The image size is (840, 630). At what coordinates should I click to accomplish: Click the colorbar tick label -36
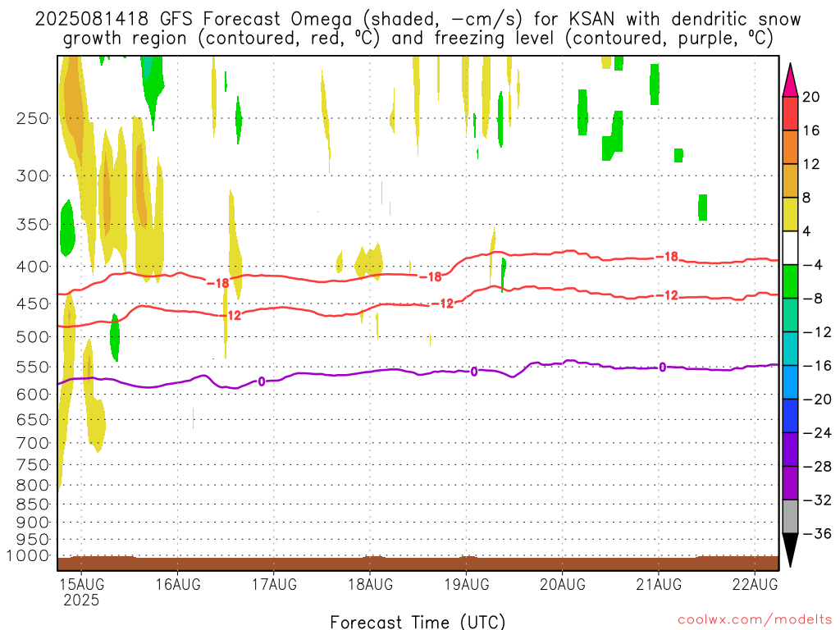(818, 533)
